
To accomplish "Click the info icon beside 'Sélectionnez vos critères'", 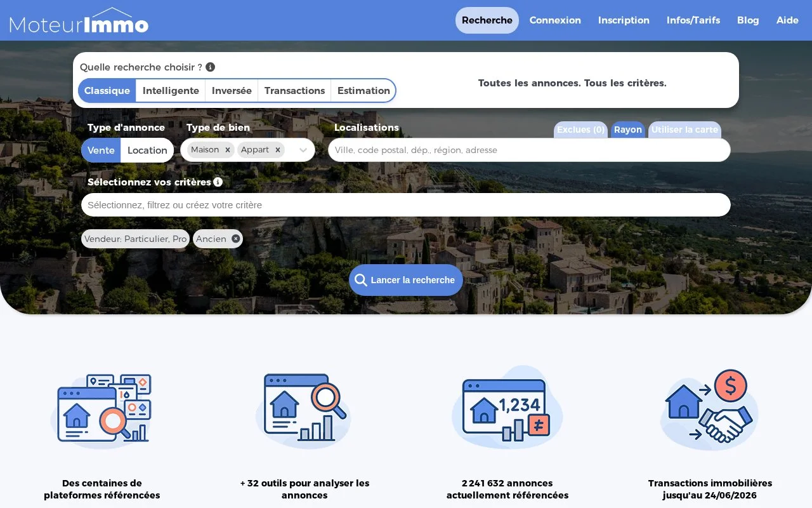I will point(218,182).
